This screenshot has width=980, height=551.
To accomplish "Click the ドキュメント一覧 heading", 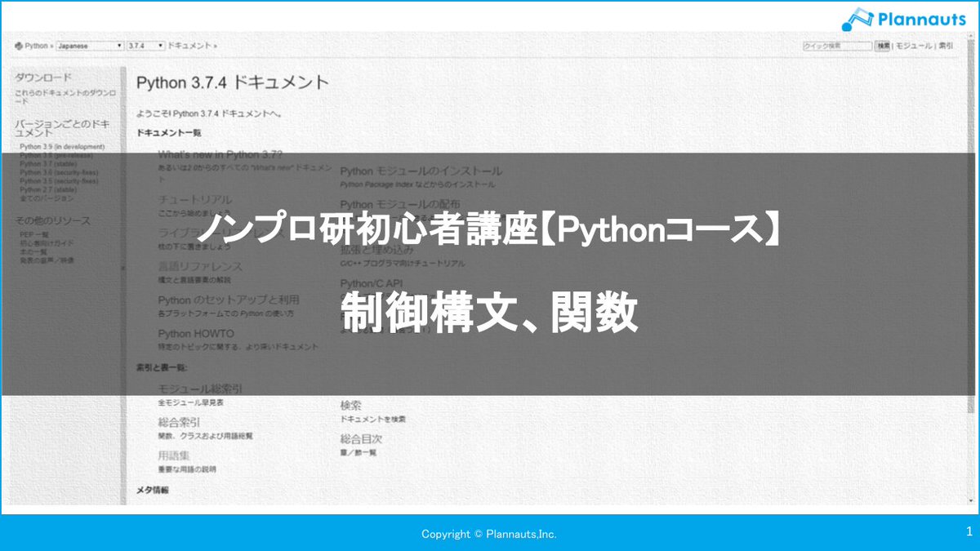I will click(169, 132).
